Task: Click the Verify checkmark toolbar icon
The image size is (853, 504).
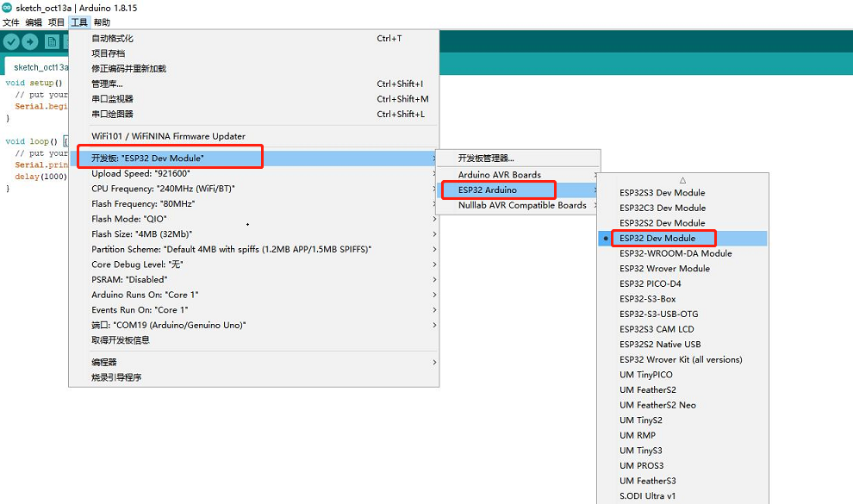Action: (x=11, y=41)
